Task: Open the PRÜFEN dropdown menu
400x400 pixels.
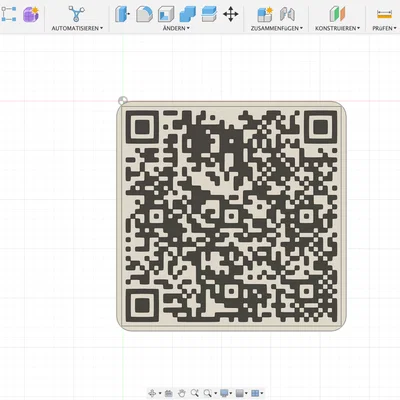Action: coord(384,28)
